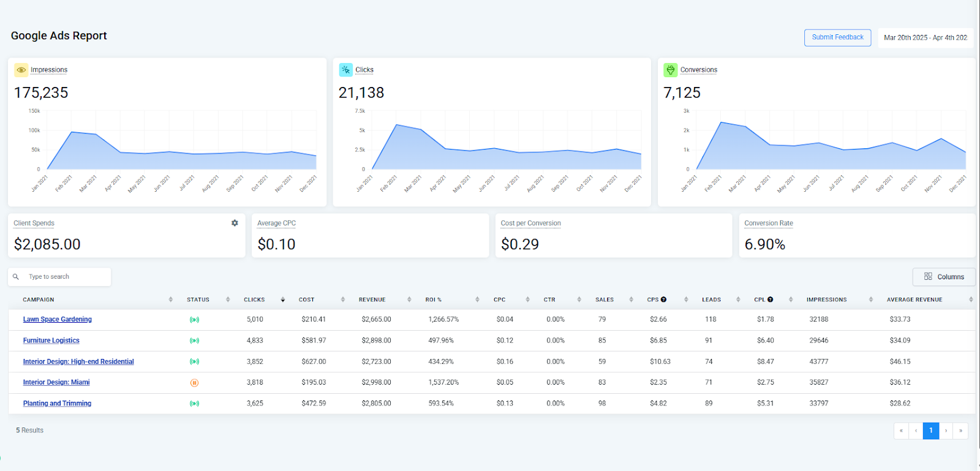980x471 pixels.
Task: Click the CPS help question icon
Action: point(663,300)
